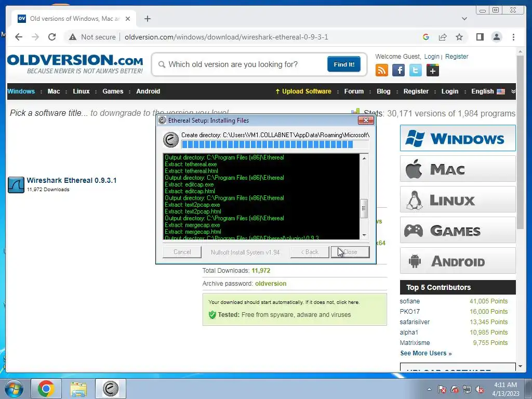Click the Wireshark Ethereal 0.9.3.1 title link
The width and height of the screenshot is (532, 399).
(x=72, y=180)
